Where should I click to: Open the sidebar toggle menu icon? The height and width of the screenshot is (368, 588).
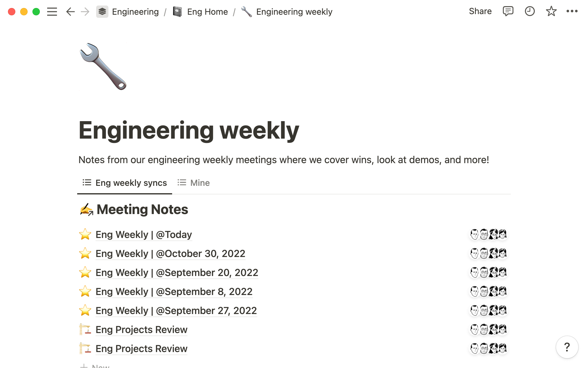tap(52, 11)
